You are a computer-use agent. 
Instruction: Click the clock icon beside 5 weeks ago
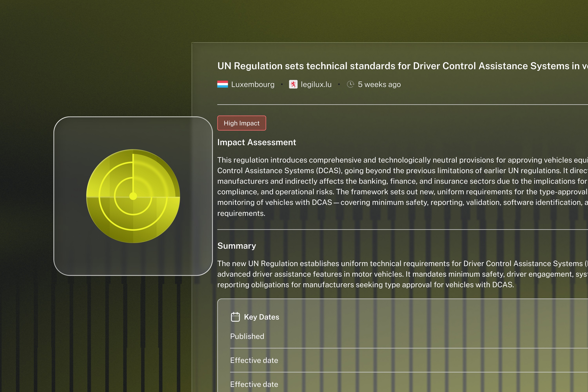350,84
